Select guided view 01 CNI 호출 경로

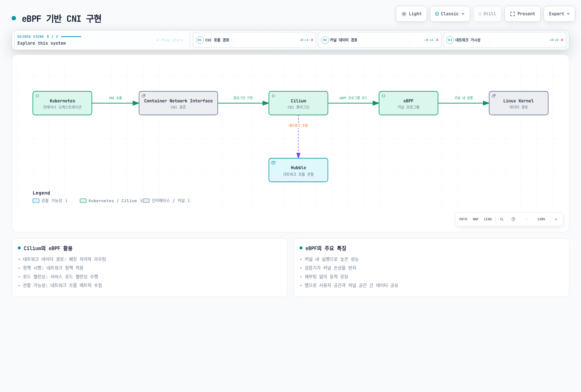coord(254,40)
